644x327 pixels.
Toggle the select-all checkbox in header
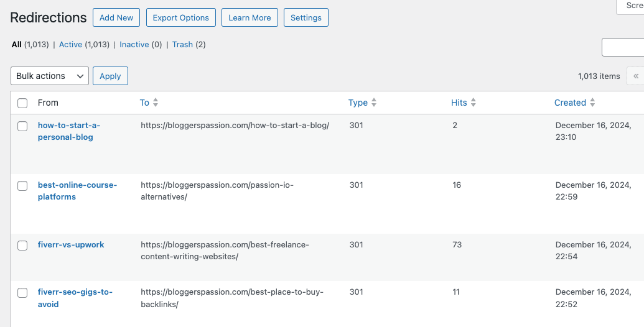[22, 103]
